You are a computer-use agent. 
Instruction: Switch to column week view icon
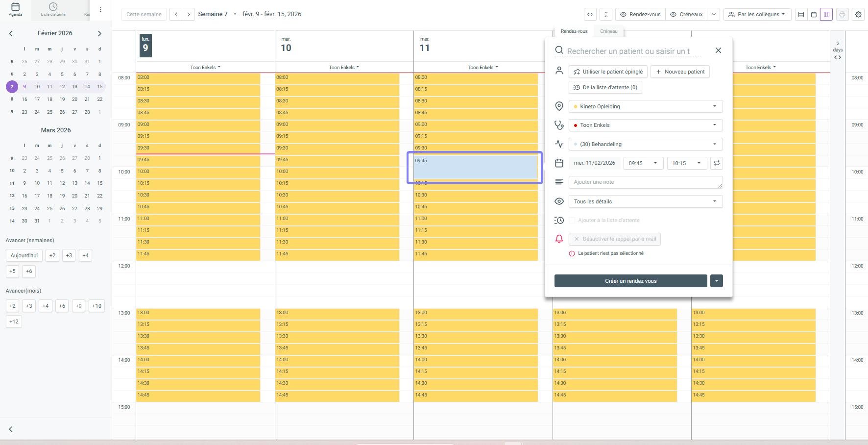(x=826, y=15)
